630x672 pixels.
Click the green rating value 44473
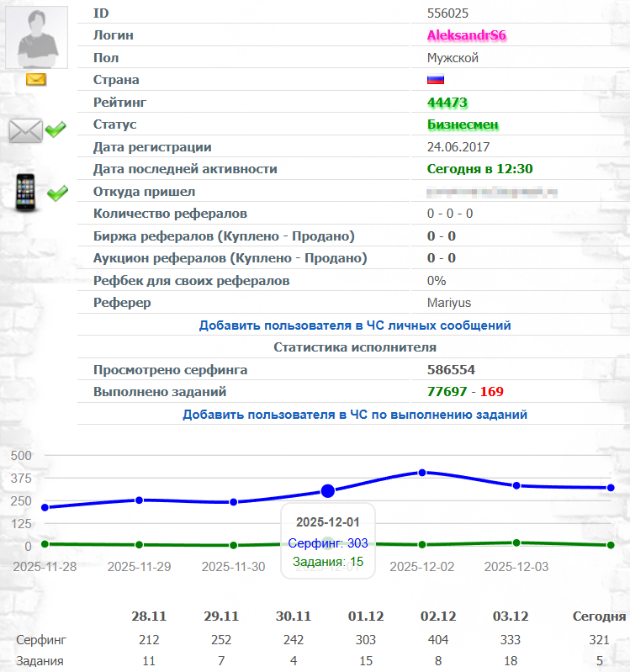click(x=447, y=103)
